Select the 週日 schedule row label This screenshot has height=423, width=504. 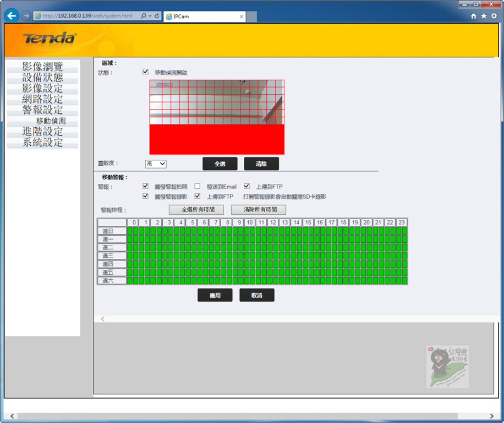click(112, 231)
